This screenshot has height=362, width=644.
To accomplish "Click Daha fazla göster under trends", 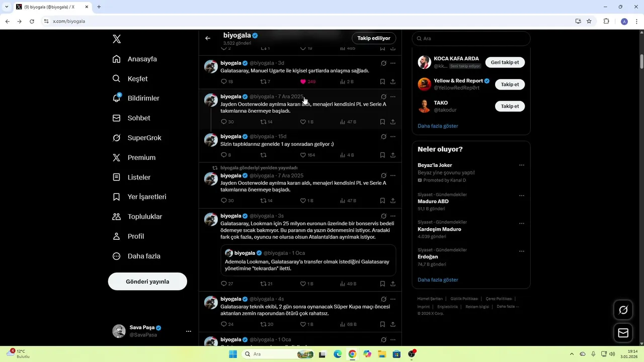I will (x=438, y=280).
